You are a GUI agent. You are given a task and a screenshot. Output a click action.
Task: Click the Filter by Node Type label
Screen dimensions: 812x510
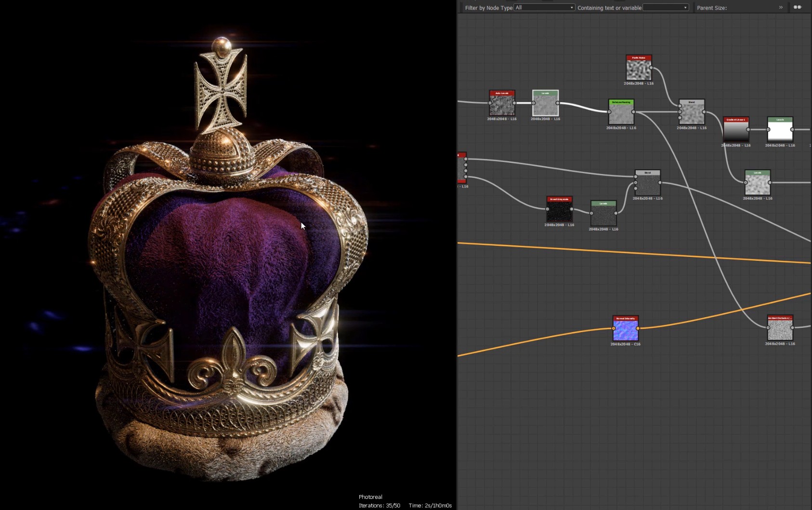point(488,8)
